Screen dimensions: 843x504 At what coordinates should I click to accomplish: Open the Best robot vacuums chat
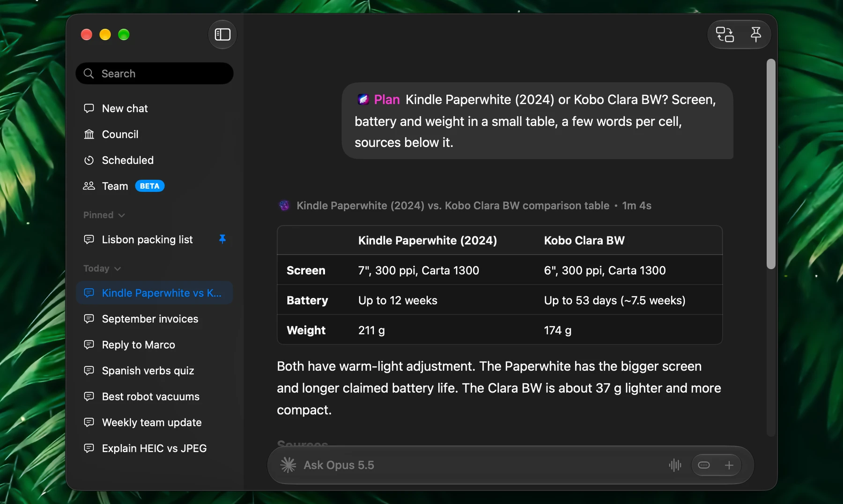(154, 396)
